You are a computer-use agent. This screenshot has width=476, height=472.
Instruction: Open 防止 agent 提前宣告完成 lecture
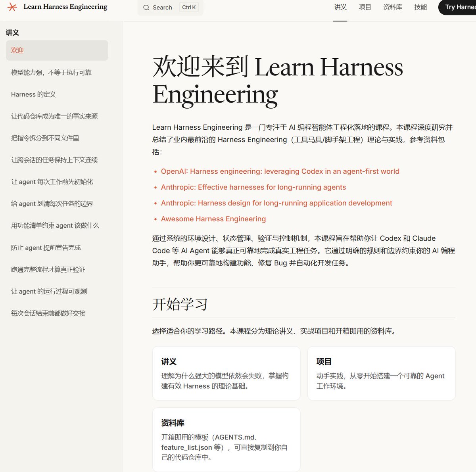(46, 248)
